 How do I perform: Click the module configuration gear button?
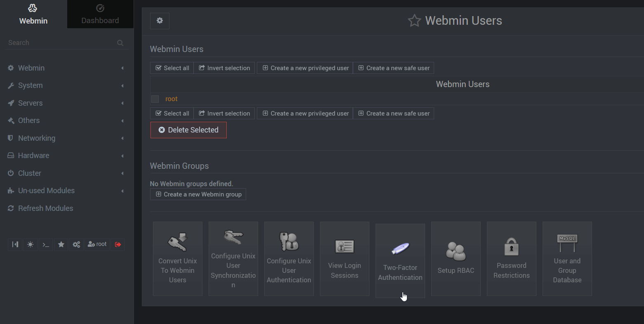[160, 21]
